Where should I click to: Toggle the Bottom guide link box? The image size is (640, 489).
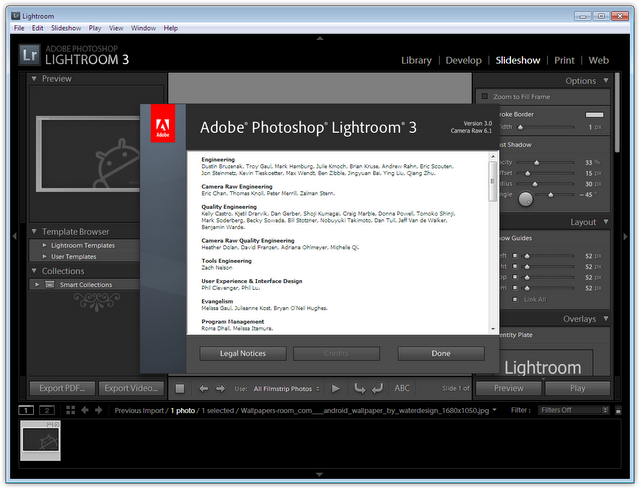point(515,288)
